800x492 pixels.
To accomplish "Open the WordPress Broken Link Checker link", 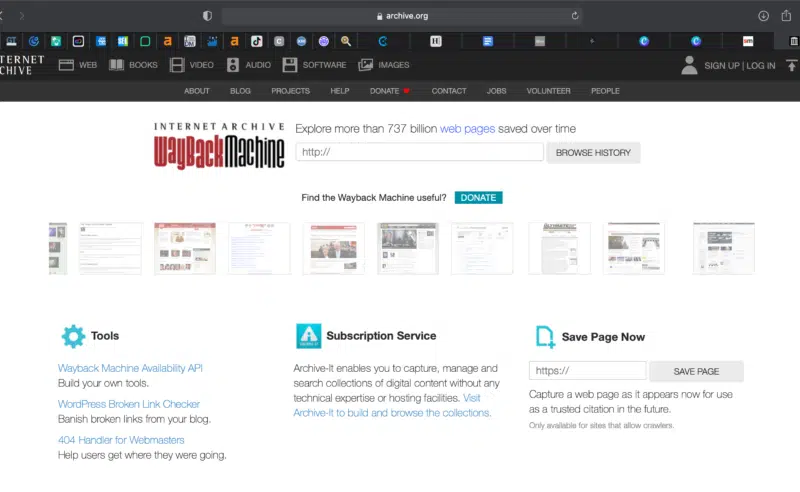I will (129, 404).
